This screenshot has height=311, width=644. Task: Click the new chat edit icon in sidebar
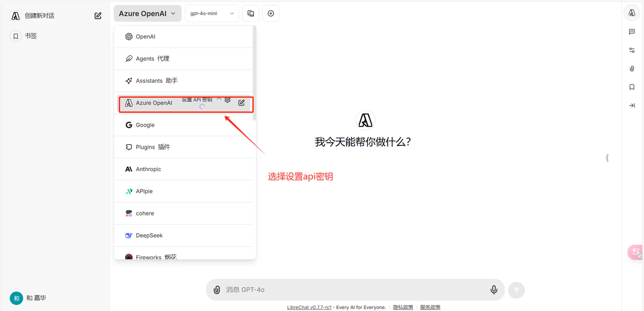click(98, 16)
